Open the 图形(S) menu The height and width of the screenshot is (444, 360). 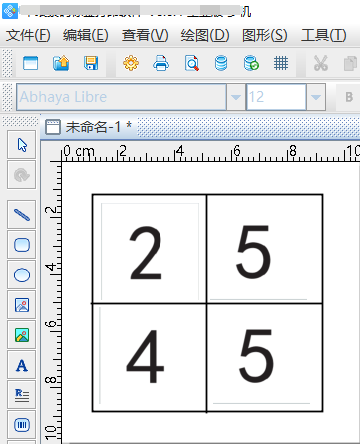click(265, 35)
